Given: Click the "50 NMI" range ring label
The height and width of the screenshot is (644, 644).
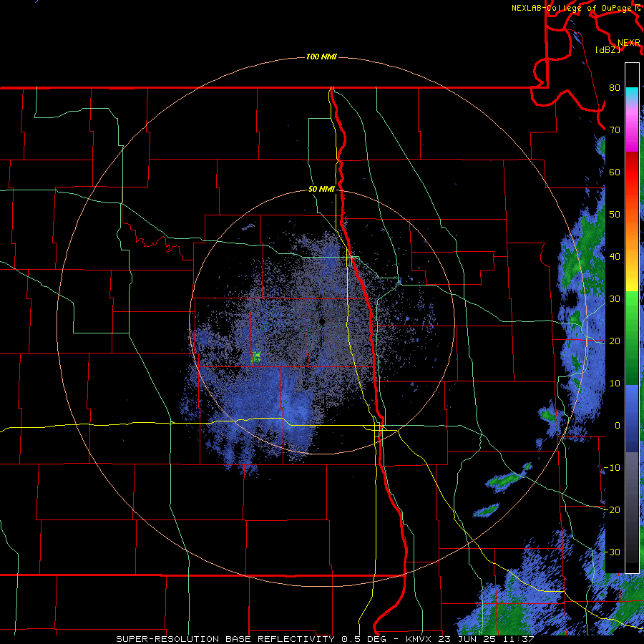Looking at the screenshot, I should click(321, 190).
